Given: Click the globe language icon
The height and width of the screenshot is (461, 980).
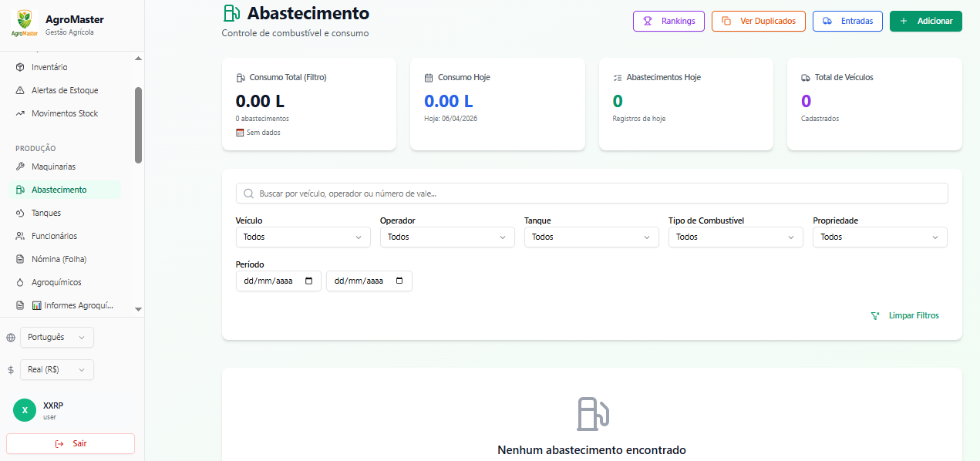Looking at the screenshot, I should pos(11,338).
